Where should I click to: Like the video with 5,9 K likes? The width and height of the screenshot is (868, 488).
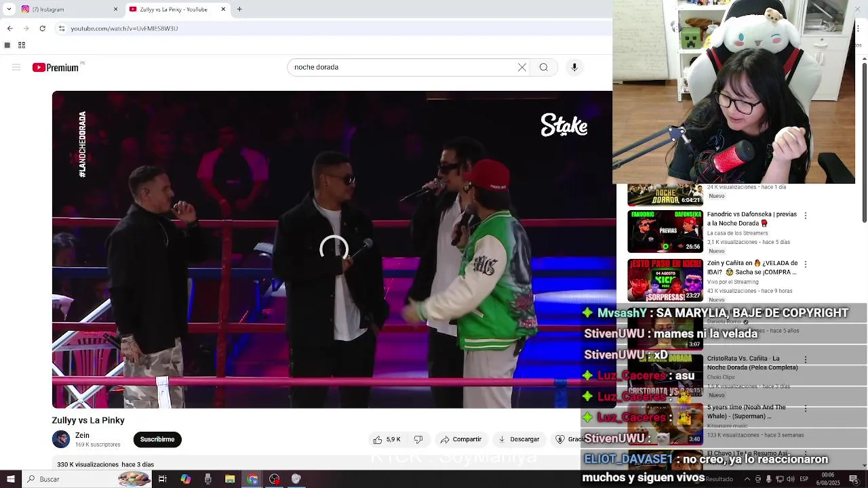[x=387, y=439]
